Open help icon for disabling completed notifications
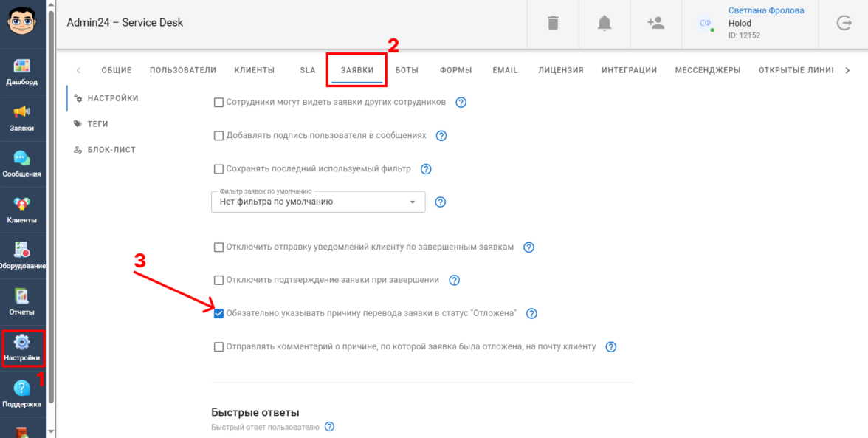 pos(528,247)
